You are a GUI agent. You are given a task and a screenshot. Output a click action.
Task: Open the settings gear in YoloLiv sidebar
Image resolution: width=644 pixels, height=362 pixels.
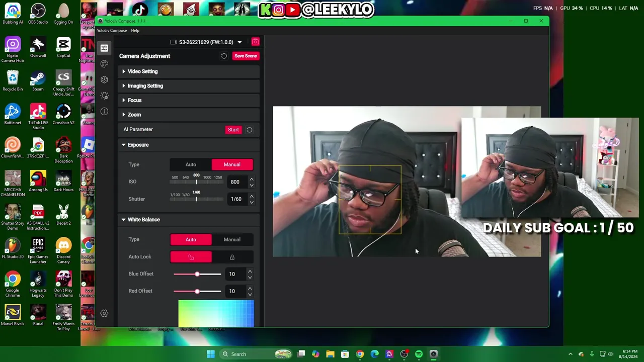tap(104, 313)
